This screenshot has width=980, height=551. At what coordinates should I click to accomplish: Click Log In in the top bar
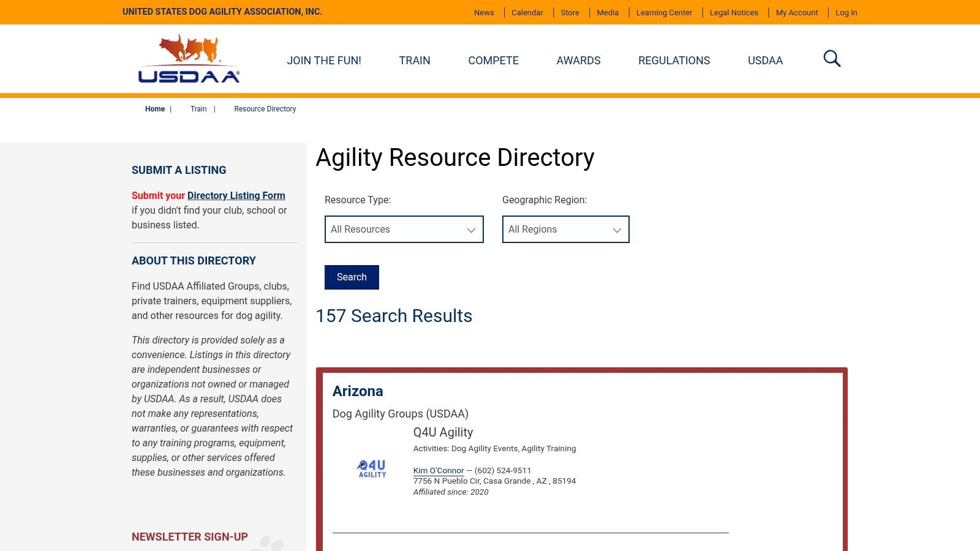tap(846, 13)
